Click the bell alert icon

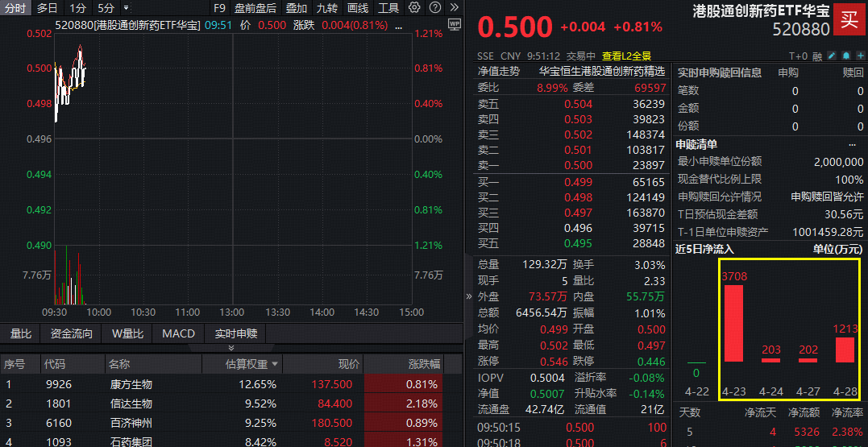click(x=845, y=56)
